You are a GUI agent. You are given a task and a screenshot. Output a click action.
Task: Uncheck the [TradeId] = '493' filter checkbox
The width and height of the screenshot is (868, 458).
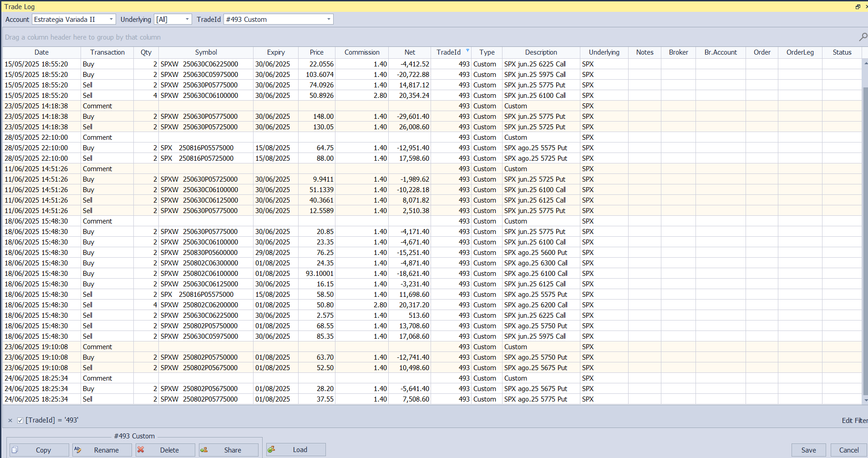20,420
